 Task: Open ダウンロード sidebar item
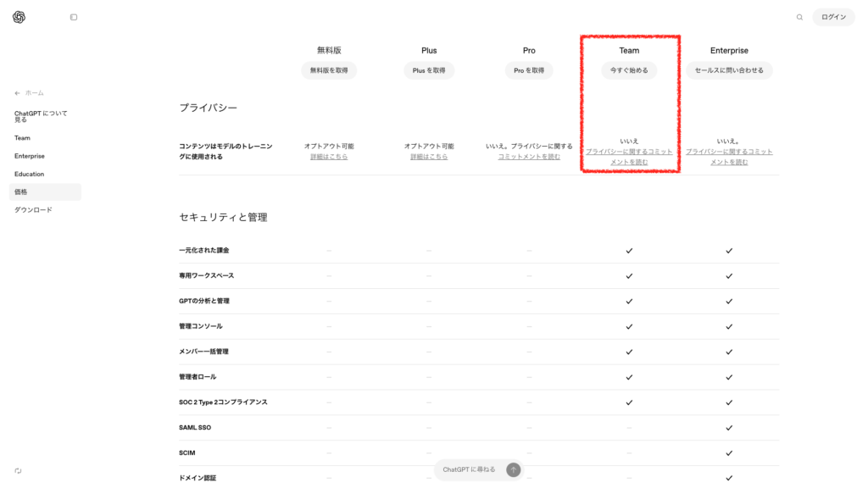click(33, 210)
